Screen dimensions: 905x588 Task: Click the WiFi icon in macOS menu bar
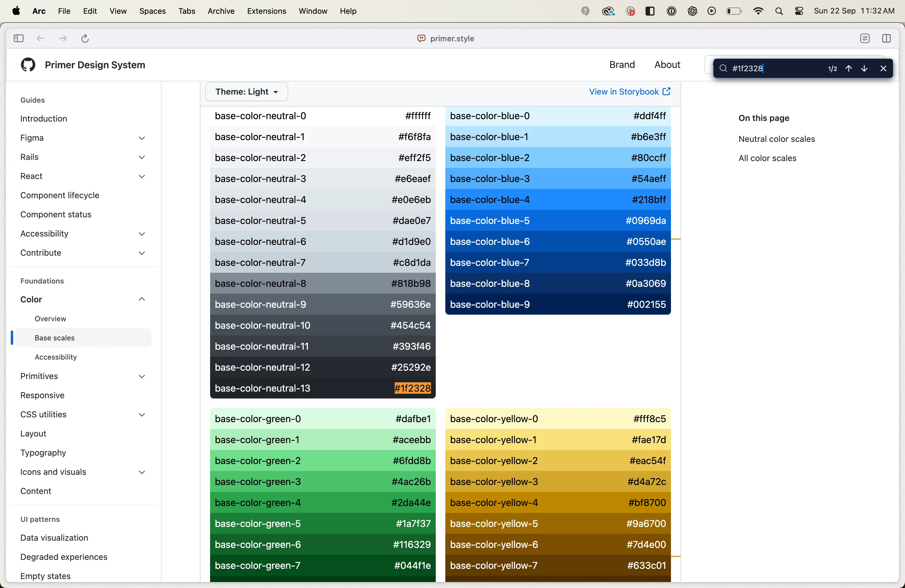tap(758, 10)
